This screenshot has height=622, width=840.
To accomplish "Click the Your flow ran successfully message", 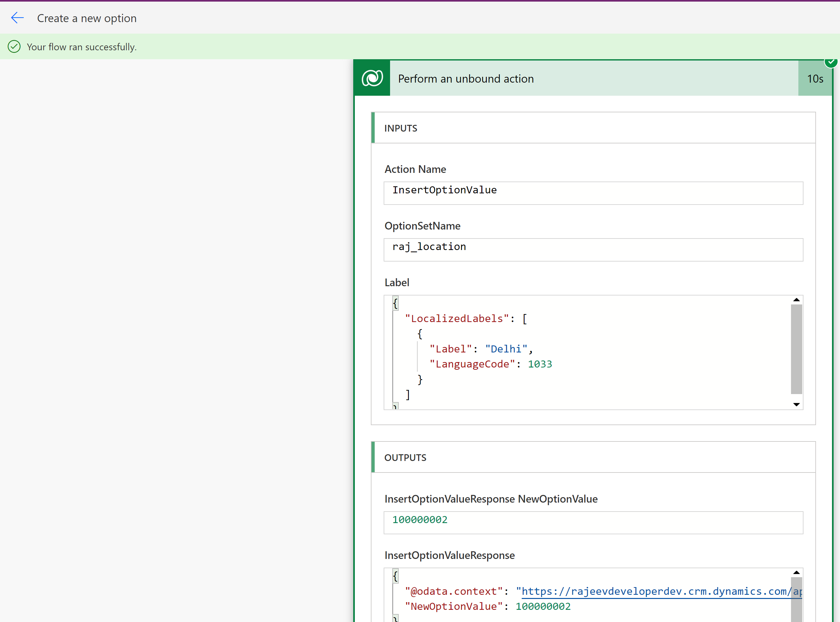I will (81, 46).
